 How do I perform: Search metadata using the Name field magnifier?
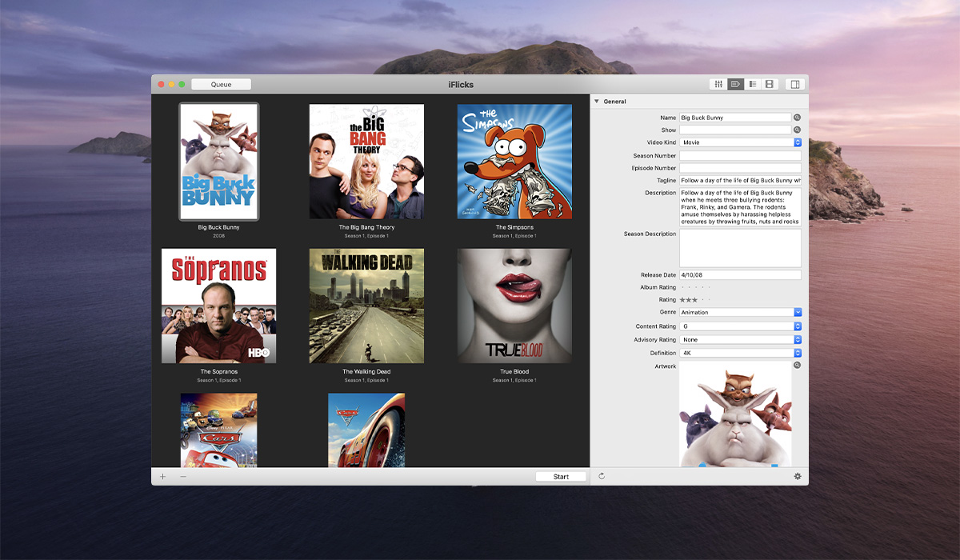tap(797, 118)
